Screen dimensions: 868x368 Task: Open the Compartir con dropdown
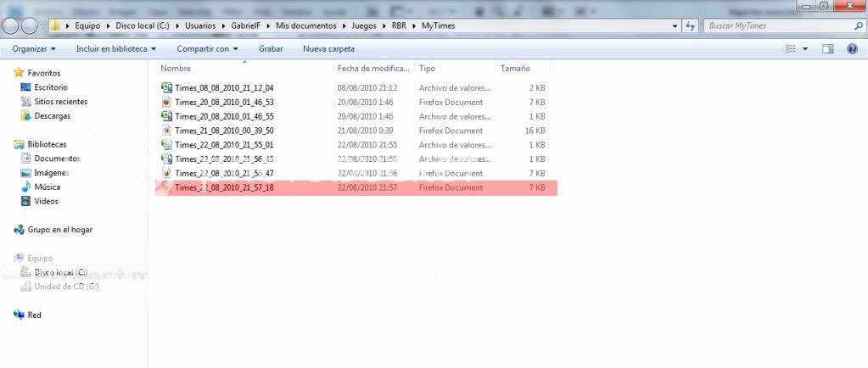(208, 48)
